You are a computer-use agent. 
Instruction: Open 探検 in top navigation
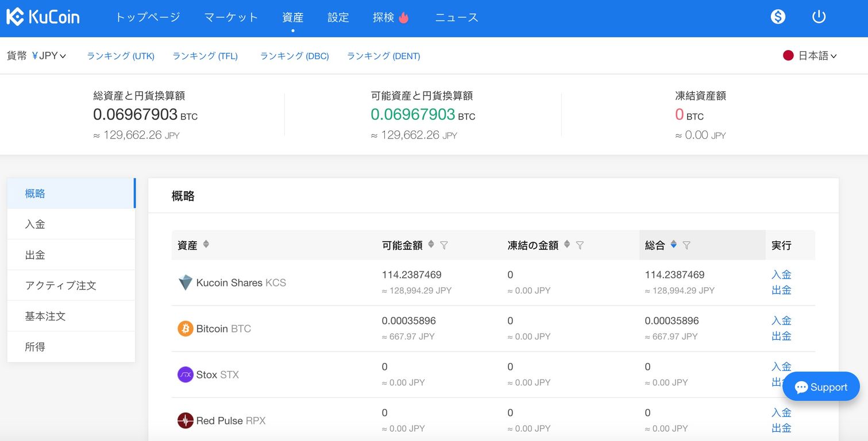tap(383, 17)
